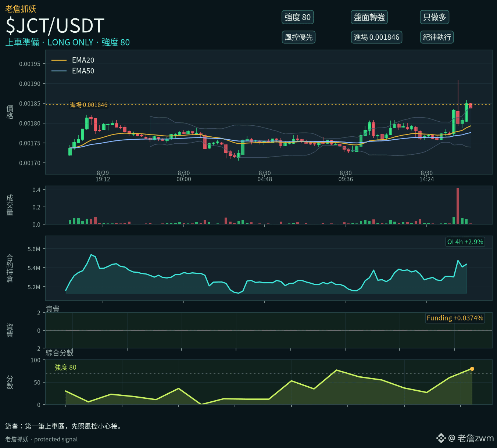Click the 8/30 04:48 time label
The image size is (497, 448).
pos(265,176)
